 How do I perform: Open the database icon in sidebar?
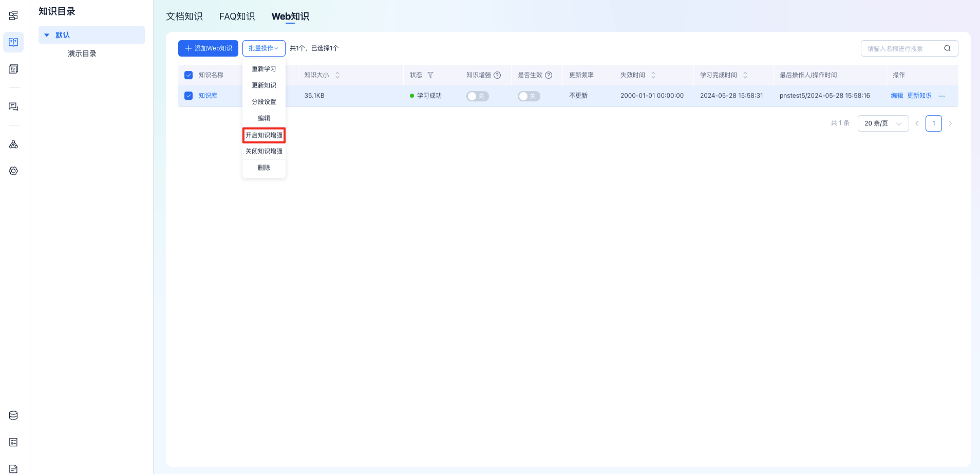[13, 415]
